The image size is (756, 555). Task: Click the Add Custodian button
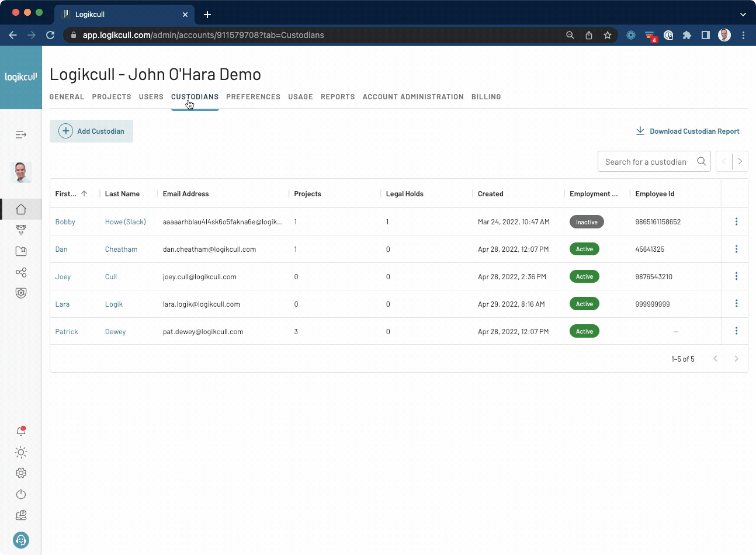pos(91,131)
